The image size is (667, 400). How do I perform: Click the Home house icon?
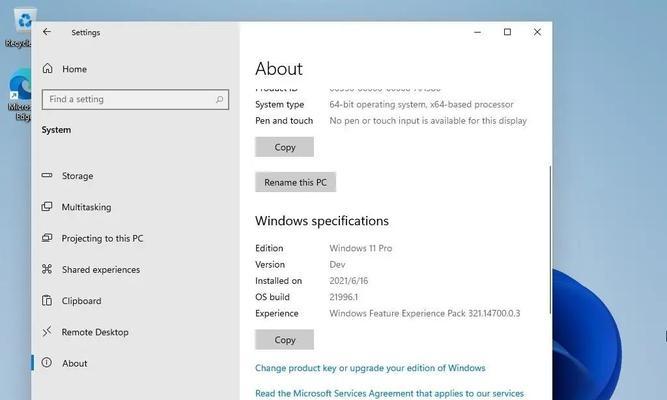click(48, 69)
